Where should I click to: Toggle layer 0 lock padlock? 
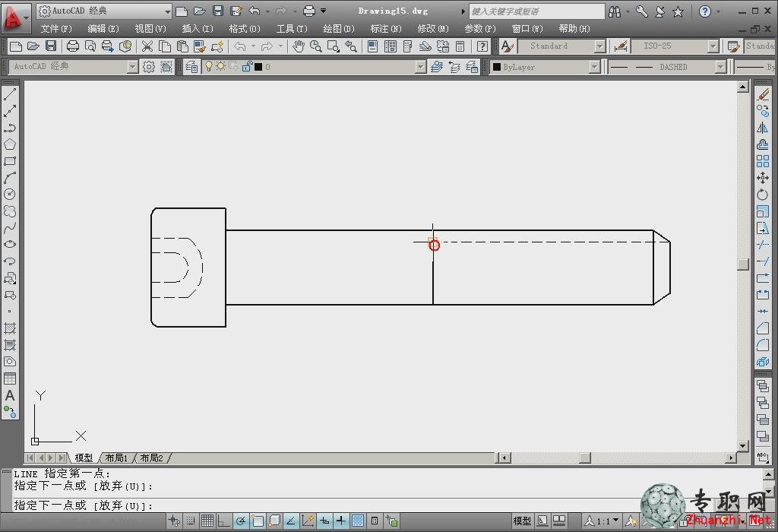[x=247, y=66]
